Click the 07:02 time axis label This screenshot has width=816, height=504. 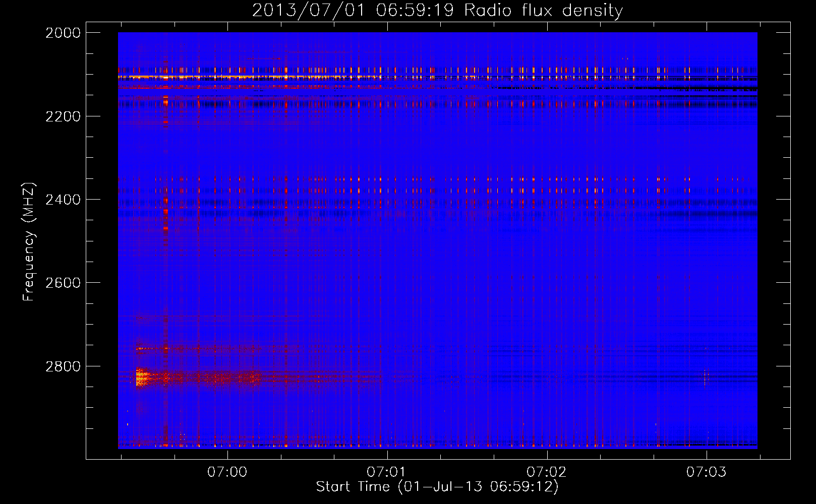[x=547, y=472]
